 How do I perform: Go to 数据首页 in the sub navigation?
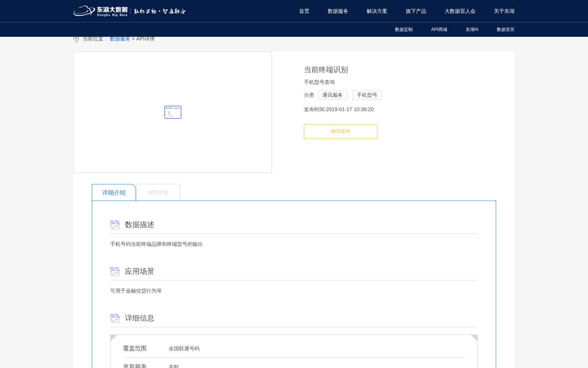click(x=506, y=29)
